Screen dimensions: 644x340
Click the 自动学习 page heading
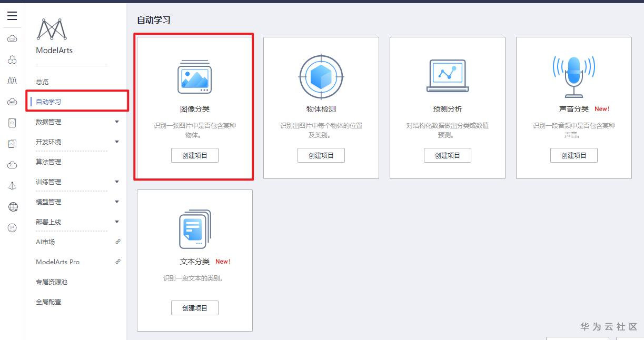point(154,20)
